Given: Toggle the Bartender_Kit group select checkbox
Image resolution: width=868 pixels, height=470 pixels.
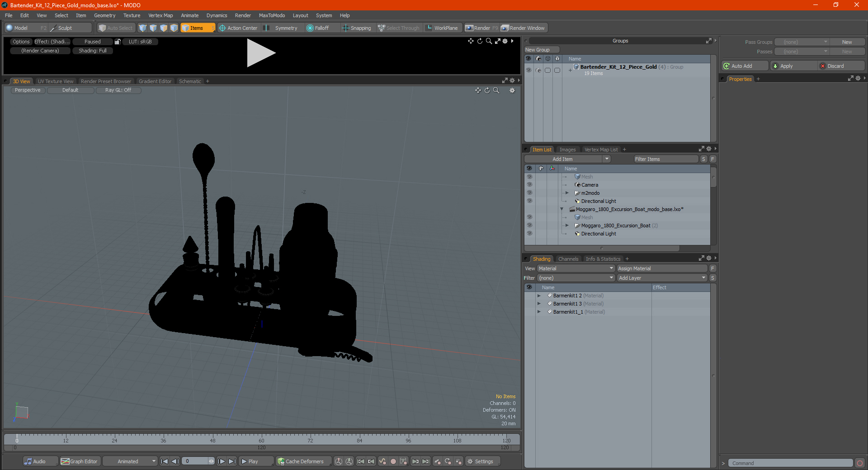Looking at the screenshot, I should [548, 70].
